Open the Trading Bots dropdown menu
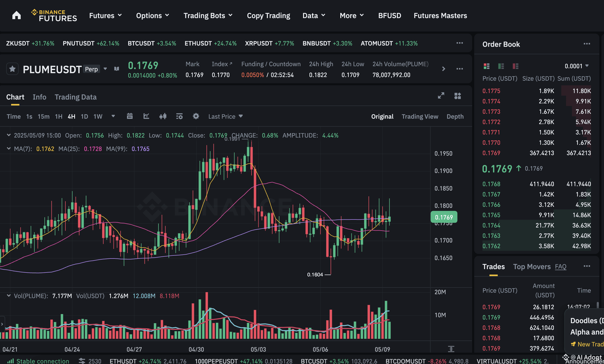The height and width of the screenshot is (364, 604). [208, 16]
